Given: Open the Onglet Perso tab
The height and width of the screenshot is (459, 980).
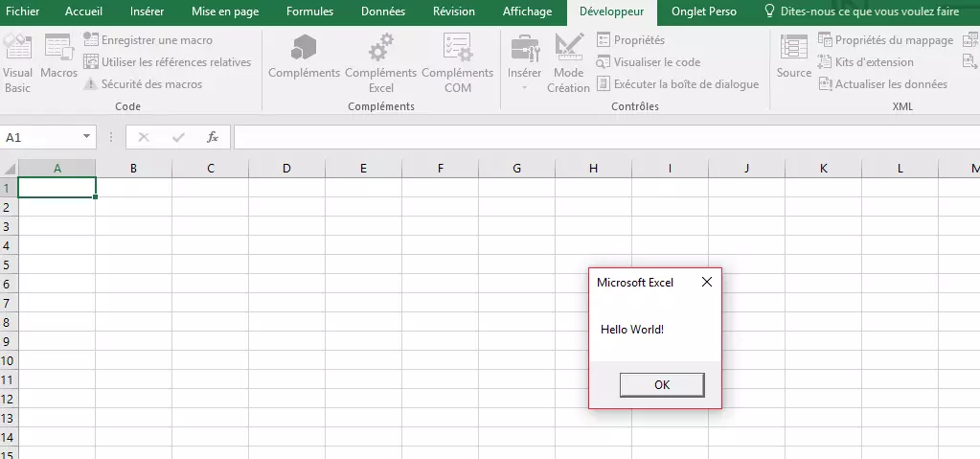Looking at the screenshot, I should click(704, 11).
